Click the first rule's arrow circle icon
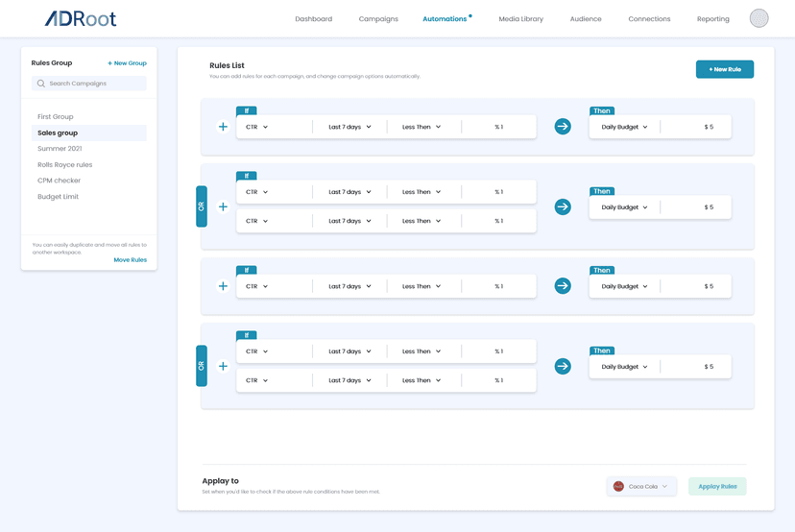 563,127
